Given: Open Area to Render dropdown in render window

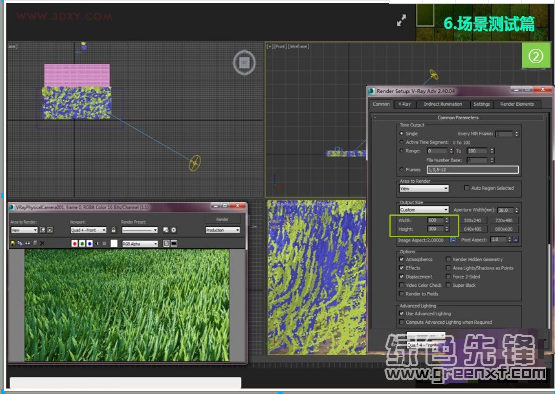Looking at the screenshot, I should click(x=24, y=230).
